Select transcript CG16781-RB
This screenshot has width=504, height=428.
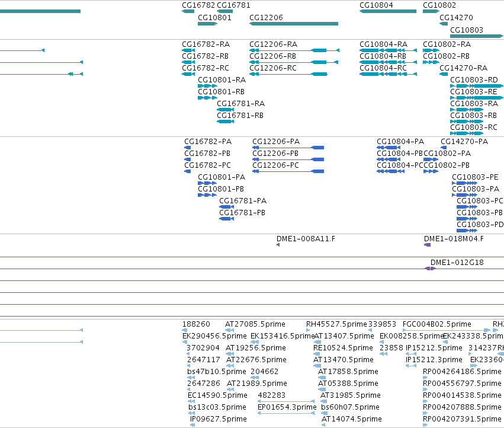click(240, 116)
